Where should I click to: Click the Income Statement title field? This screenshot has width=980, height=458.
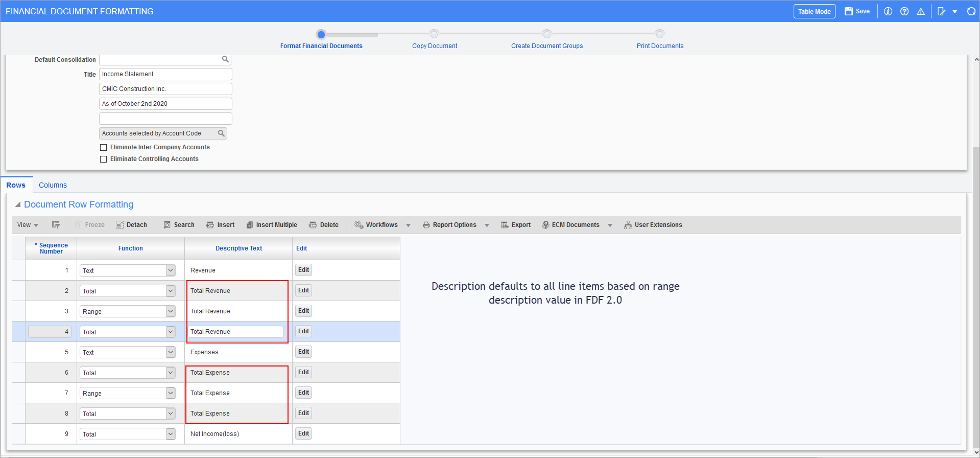tap(165, 74)
